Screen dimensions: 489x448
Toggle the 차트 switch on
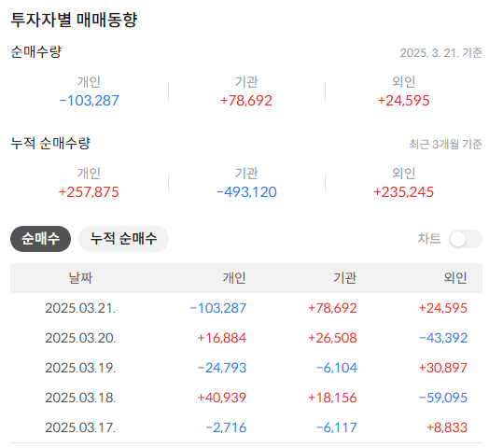click(x=466, y=239)
